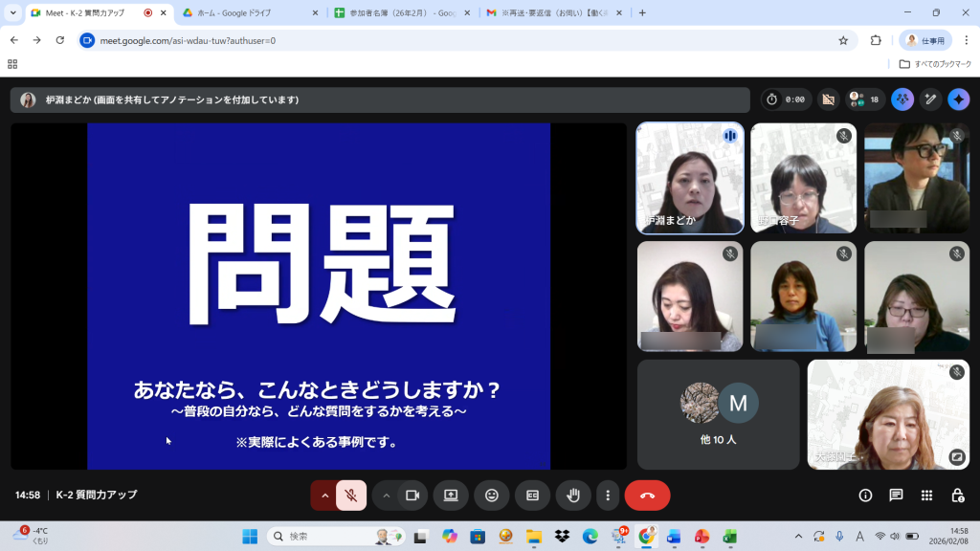The image size is (980, 551).
Task: Turn on closed captions
Action: tap(532, 496)
